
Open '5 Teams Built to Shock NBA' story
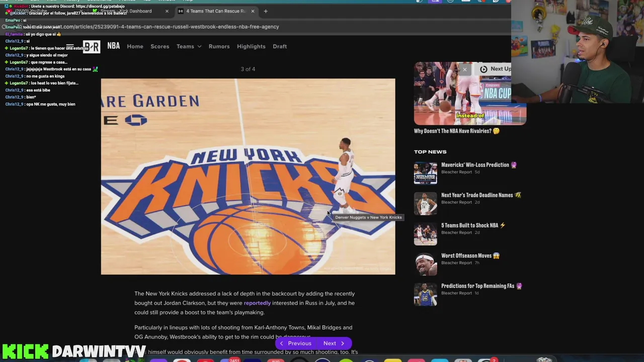473,225
